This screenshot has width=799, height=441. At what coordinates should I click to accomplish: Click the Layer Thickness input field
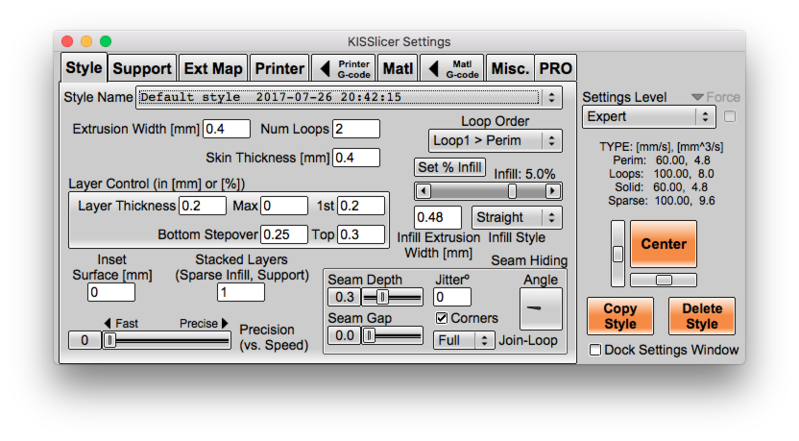tap(202, 206)
